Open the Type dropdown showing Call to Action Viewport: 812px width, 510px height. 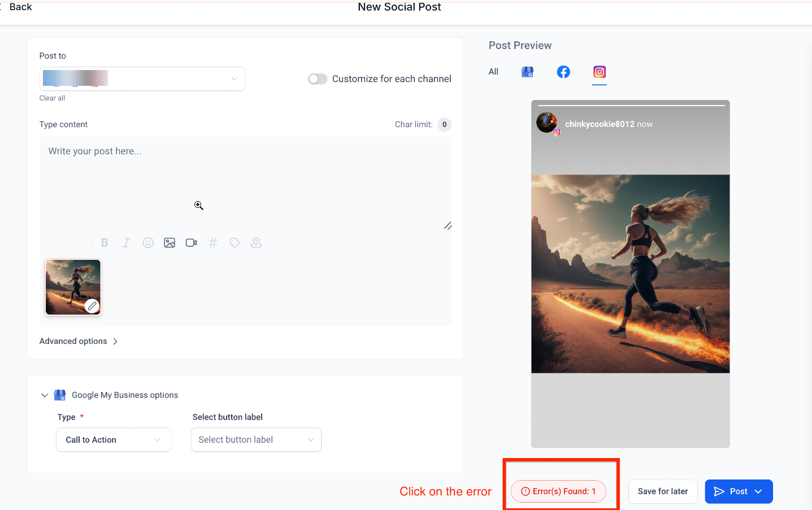(114, 440)
